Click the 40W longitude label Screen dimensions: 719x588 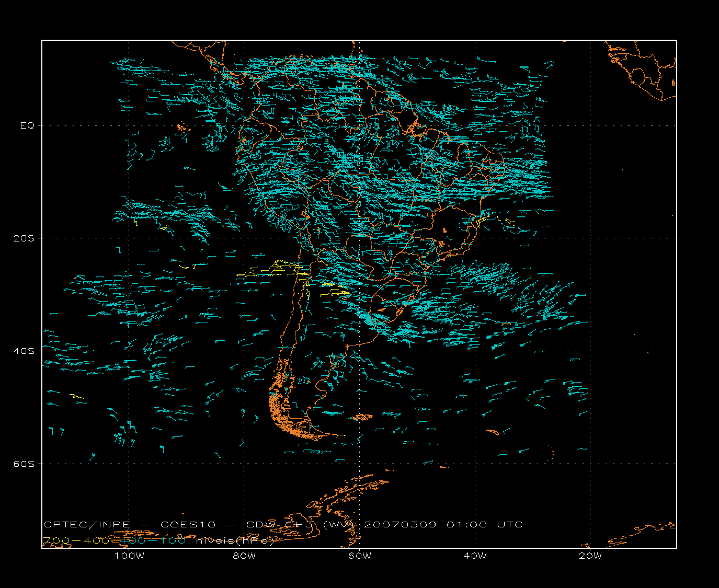[475, 556]
